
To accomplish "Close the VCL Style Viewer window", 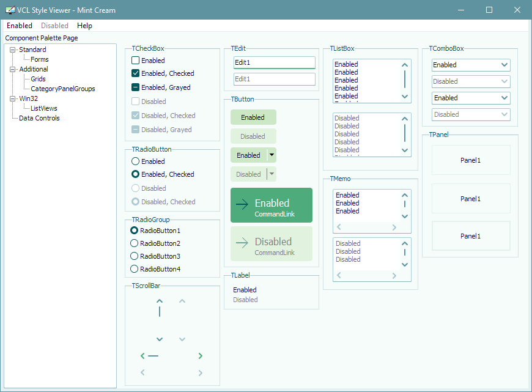I will point(517,10).
